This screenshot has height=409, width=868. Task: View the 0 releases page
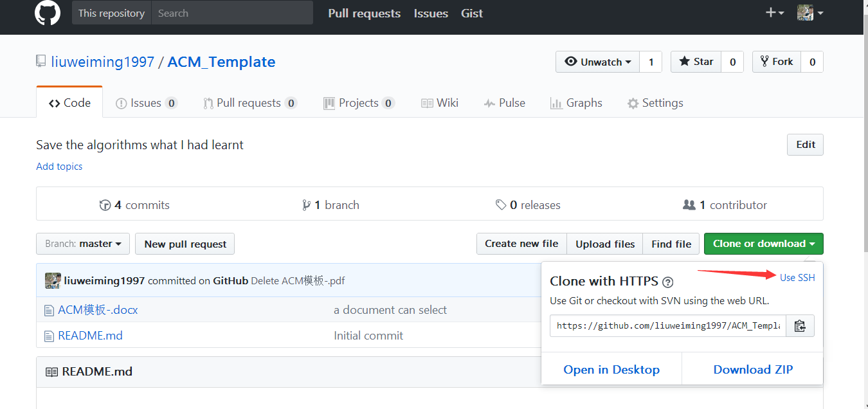pos(528,205)
